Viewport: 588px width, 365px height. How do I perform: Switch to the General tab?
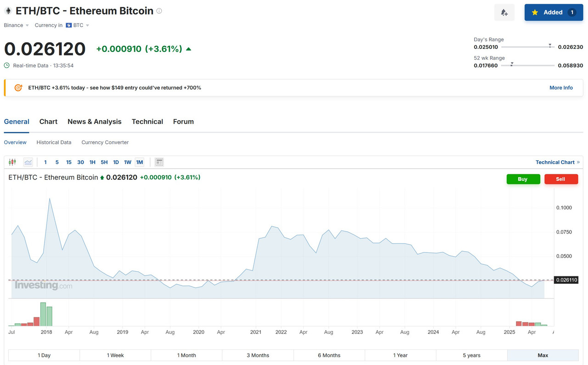pyautogui.click(x=17, y=122)
